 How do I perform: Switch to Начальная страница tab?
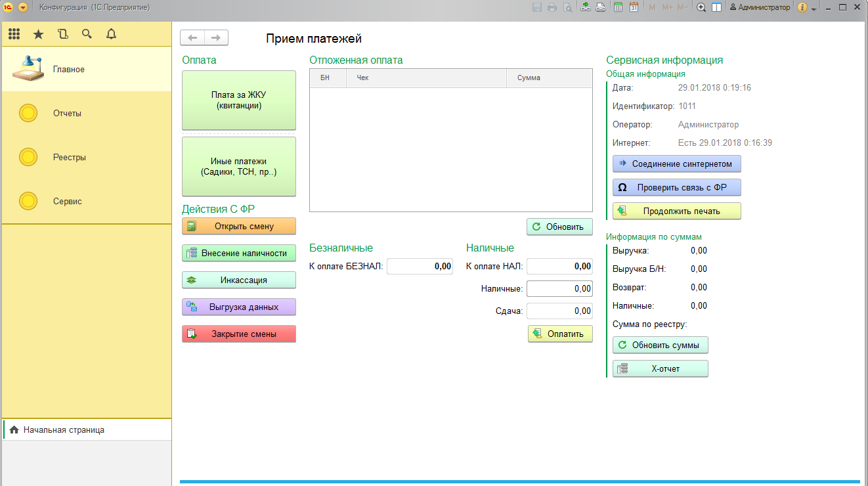(63, 430)
